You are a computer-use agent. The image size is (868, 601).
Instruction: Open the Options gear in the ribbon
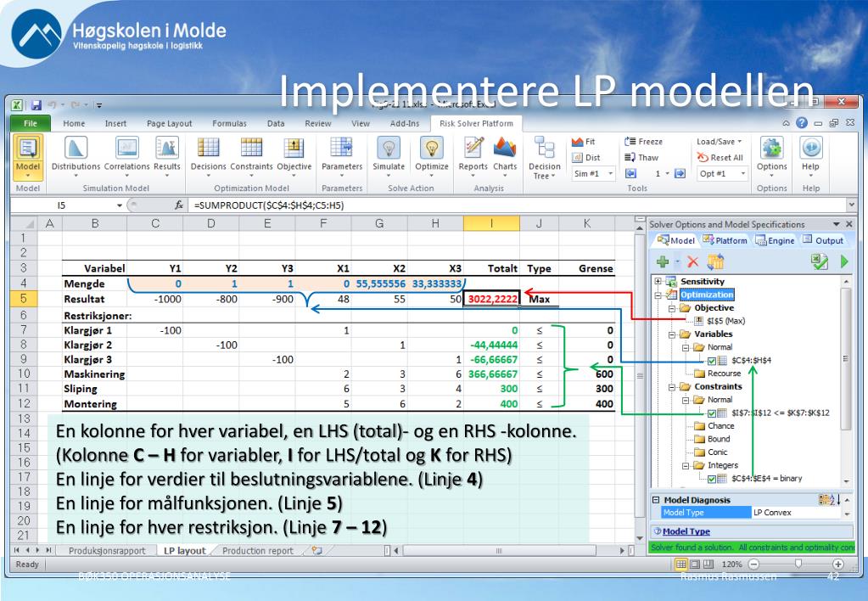(x=771, y=149)
